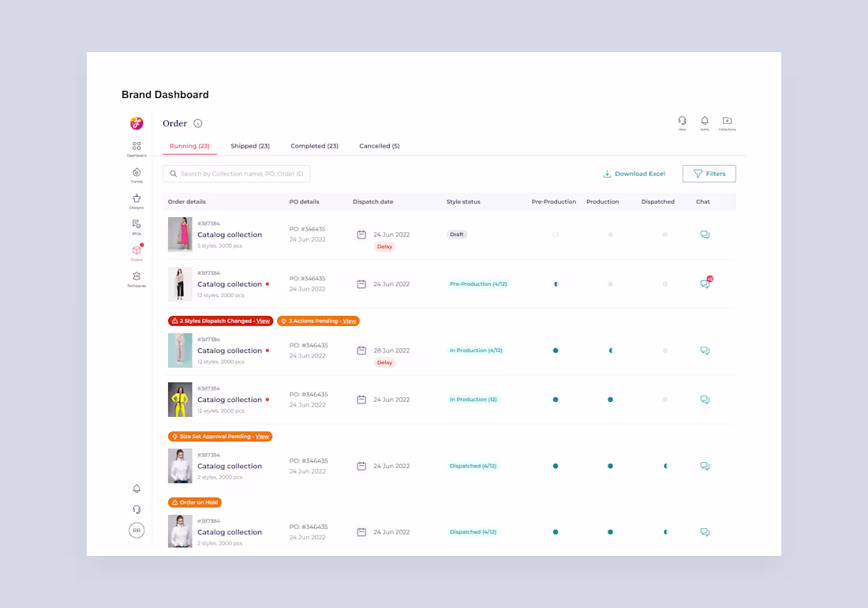This screenshot has width=868, height=608.
Task: Click the info icon next to Order heading
Action: coord(197,123)
